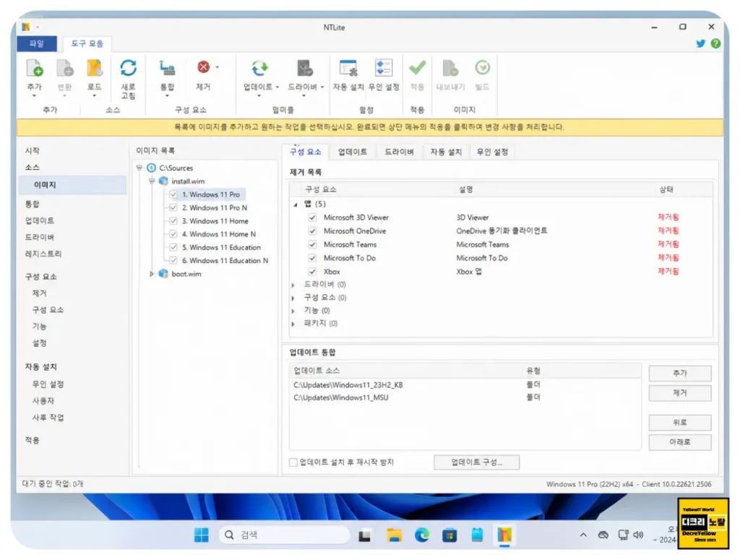This screenshot has width=740, height=560.
Task: Click the 추가 button in 업데이트 통합
Action: tap(679, 373)
